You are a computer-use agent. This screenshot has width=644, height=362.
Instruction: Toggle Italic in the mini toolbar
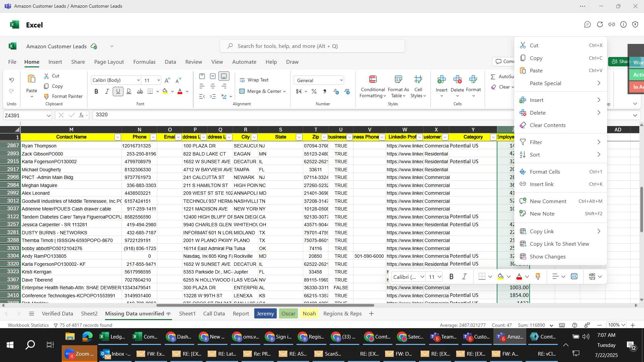(x=464, y=277)
